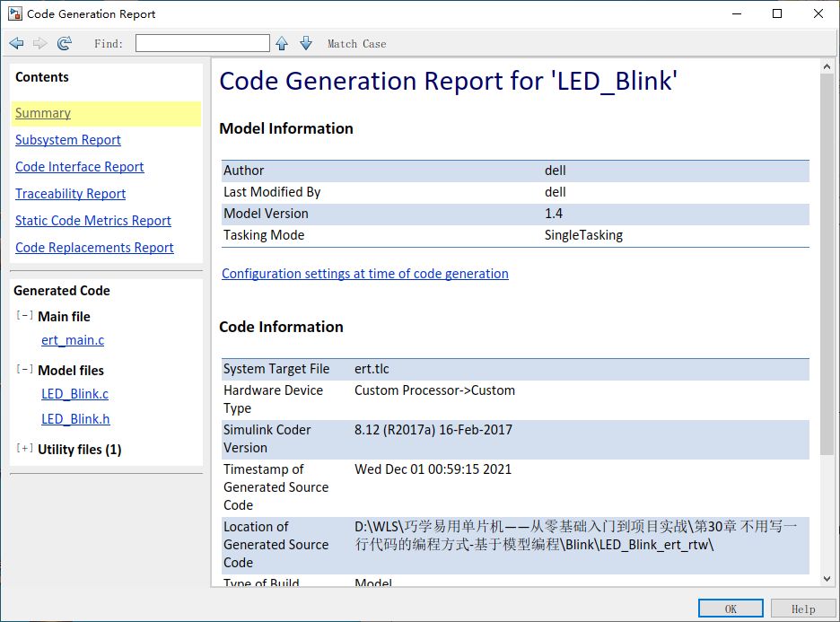840x622 pixels.
Task: Click the 'Generated Code' panel heading
Action: click(62, 291)
